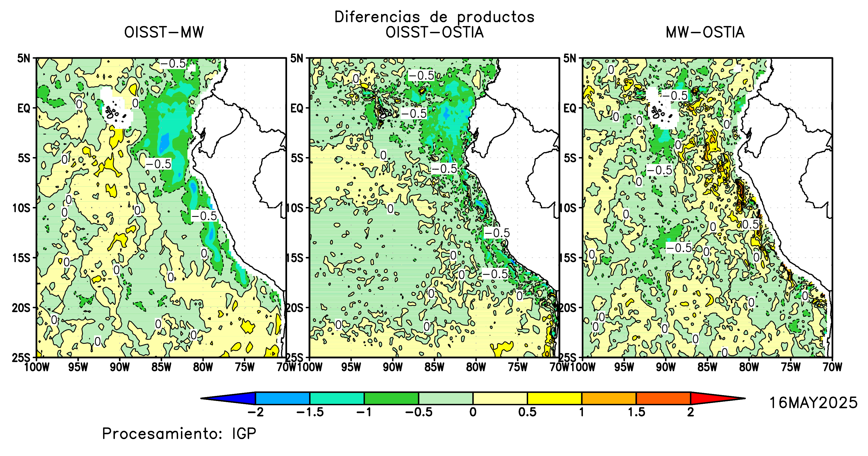
Task: Click the '85W' longitude label of MW-OSTIA panel
Action: 707,367
